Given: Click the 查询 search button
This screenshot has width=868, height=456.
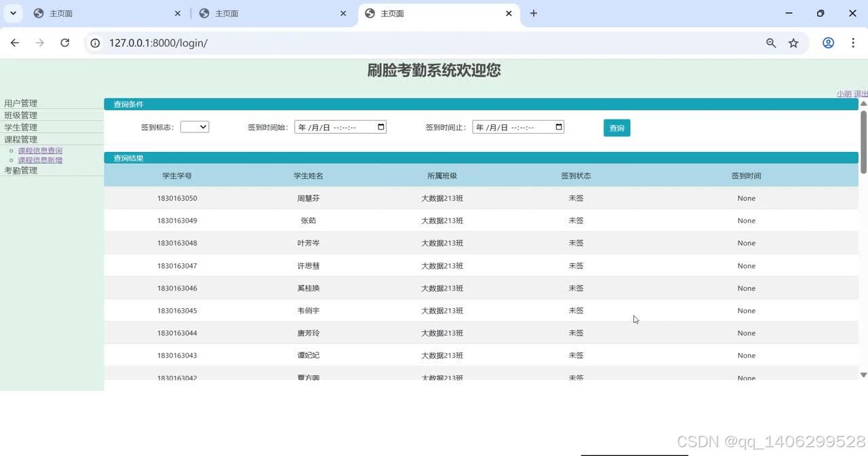Looking at the screenshot, I should (x=616, y=128).
